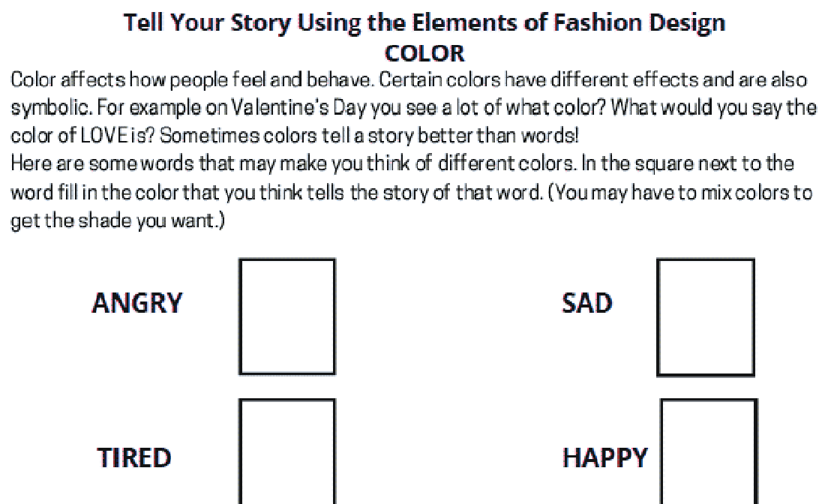Image resolution: width=828 pixels, height=504 pixels.
Task: Click the TIRED word label
Action: coord(134,457)
